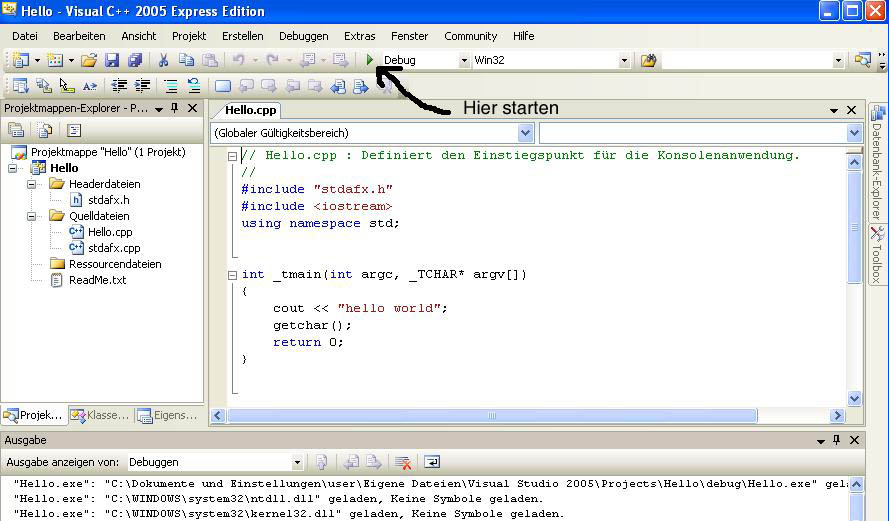Collapse the header comment code block
The height and width of the screenshot is (521, 889).
click(x=232, y=156)
